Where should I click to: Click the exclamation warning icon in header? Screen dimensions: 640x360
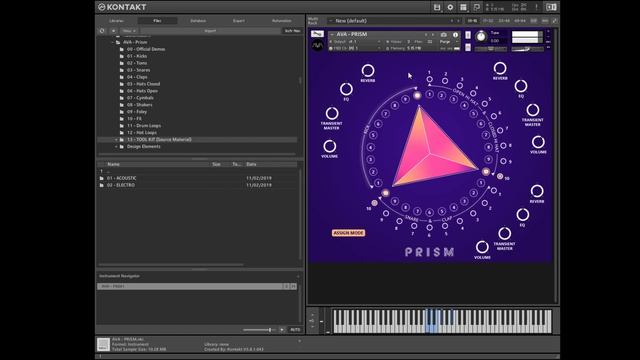click(x=536, y=7)
